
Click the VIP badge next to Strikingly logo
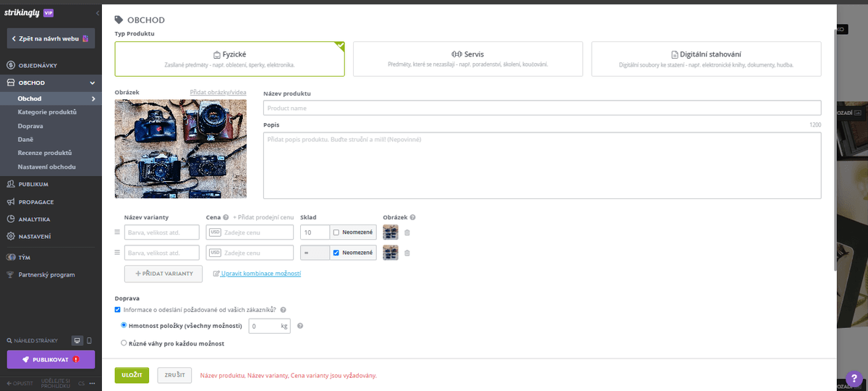48,13
